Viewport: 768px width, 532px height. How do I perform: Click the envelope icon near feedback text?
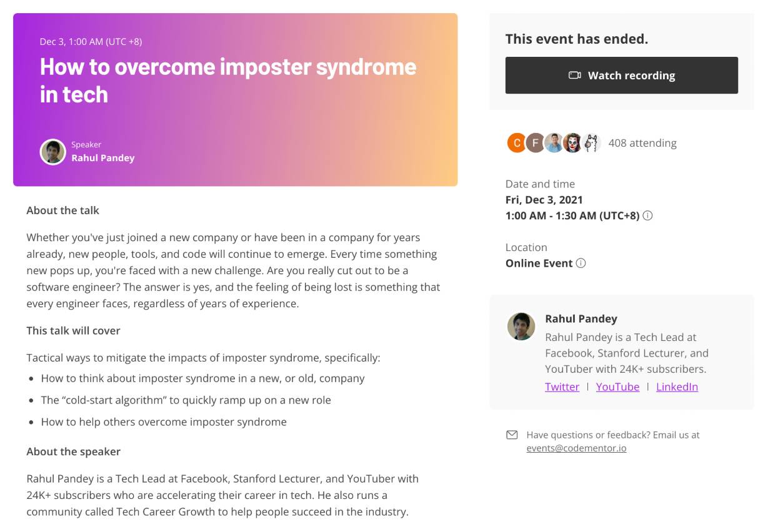pos(512,435)
